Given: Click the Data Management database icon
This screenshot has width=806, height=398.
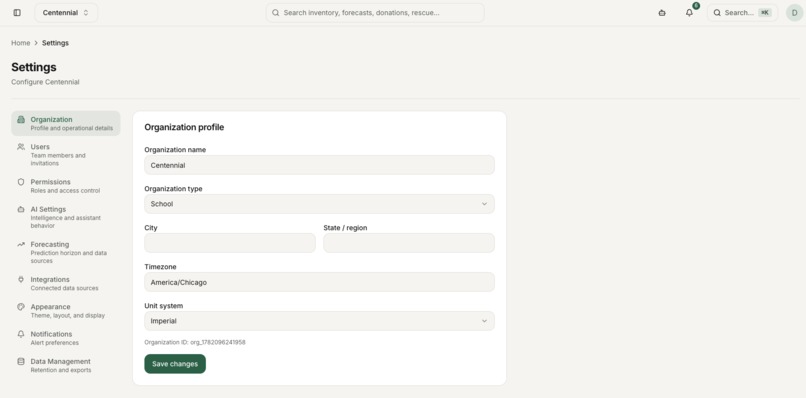Looking at the screenshot, I should point(21,361).
